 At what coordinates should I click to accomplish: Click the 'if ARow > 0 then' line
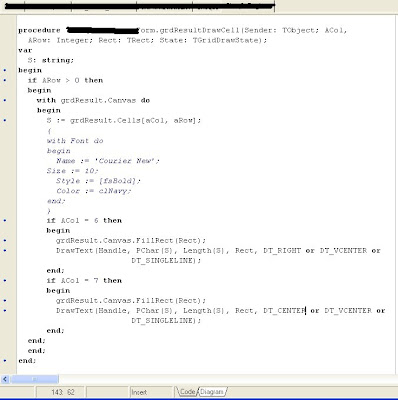tap(65, 80)
